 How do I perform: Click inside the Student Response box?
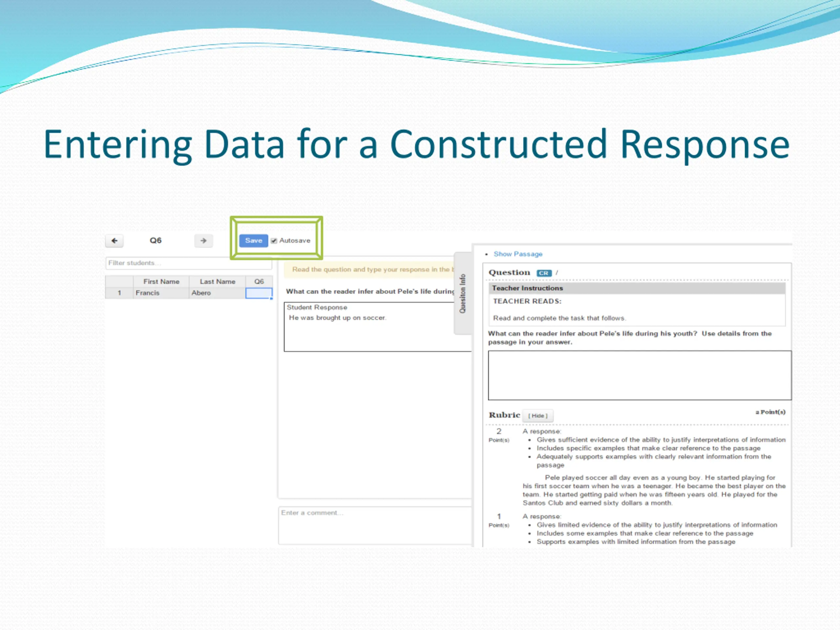(x=377, y=327)
